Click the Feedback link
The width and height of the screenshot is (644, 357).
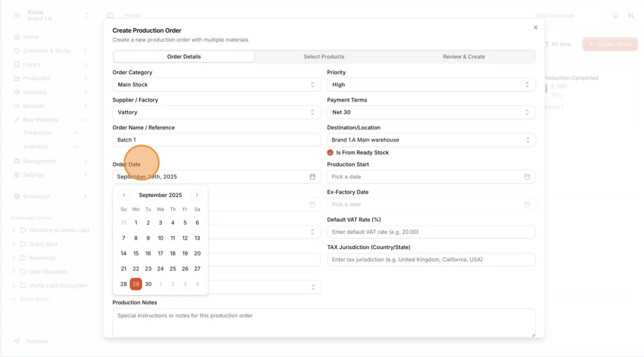pyautogui.click(x=36, y=341)
